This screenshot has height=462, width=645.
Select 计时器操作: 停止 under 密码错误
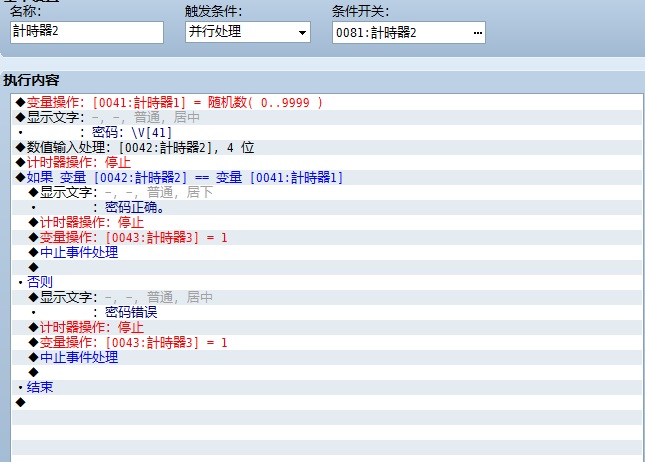327,327
